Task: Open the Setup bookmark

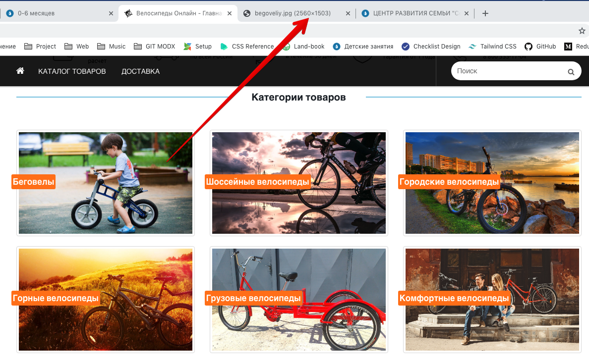Action: click(x=198, y=47)
